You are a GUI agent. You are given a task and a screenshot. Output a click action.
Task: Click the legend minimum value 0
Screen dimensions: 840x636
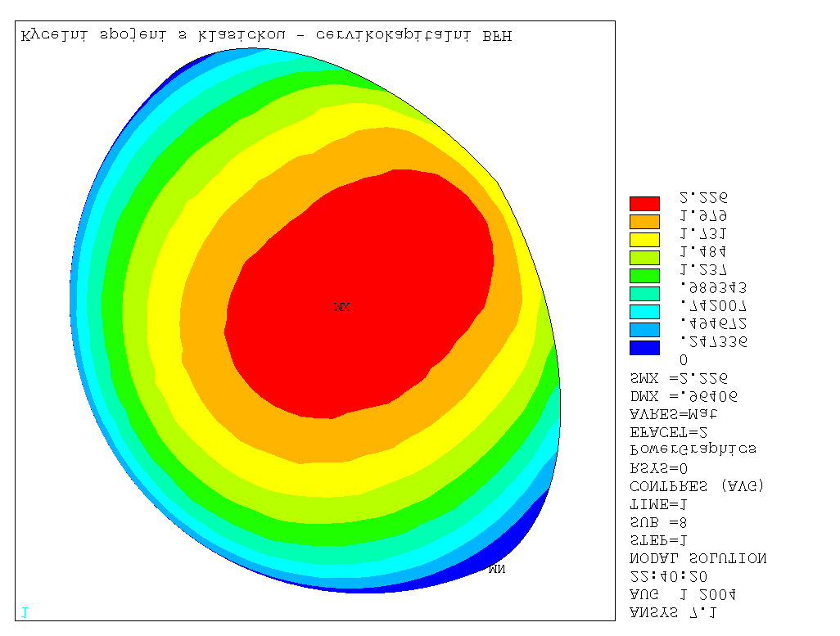click(x=684, y=359)
